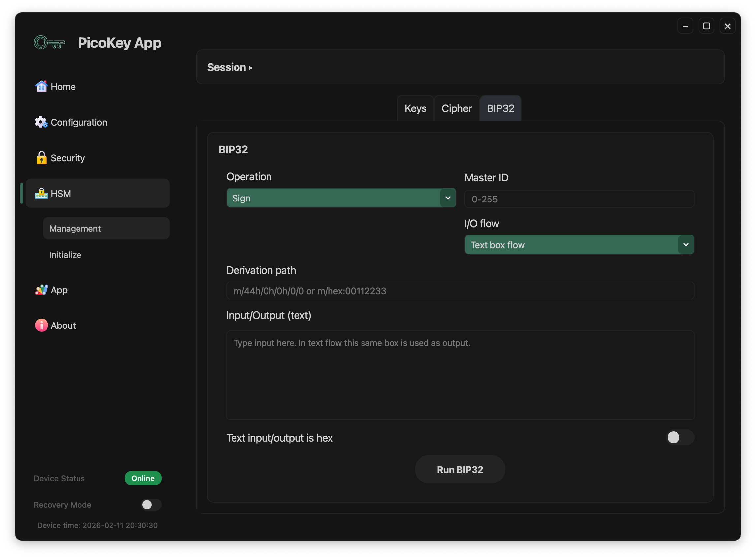
Task: Open the I/O flow dropdown
Action: 579,245
